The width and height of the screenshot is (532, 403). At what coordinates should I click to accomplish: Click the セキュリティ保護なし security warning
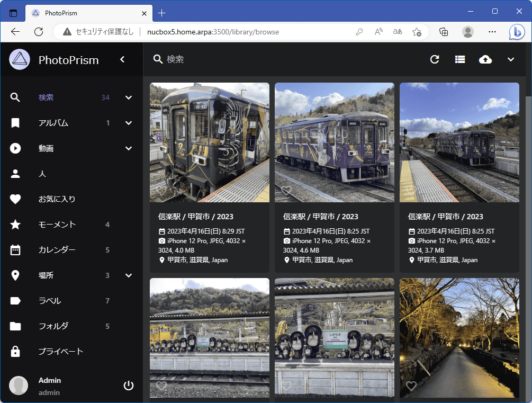click(98, 32)
